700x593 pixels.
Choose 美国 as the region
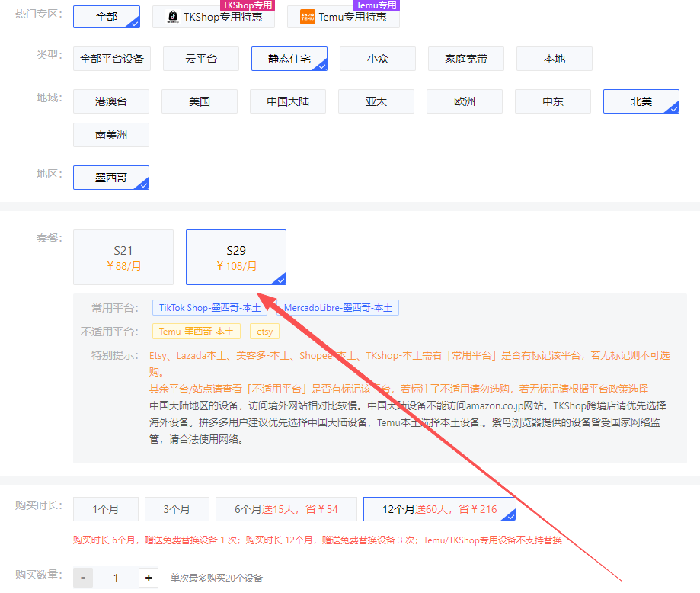click(200, 101)
